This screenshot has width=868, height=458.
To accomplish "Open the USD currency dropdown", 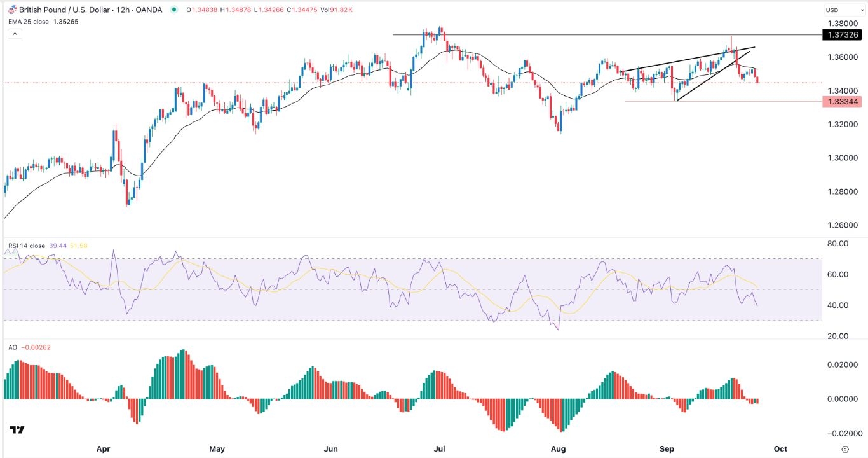I will pos(843,9).
